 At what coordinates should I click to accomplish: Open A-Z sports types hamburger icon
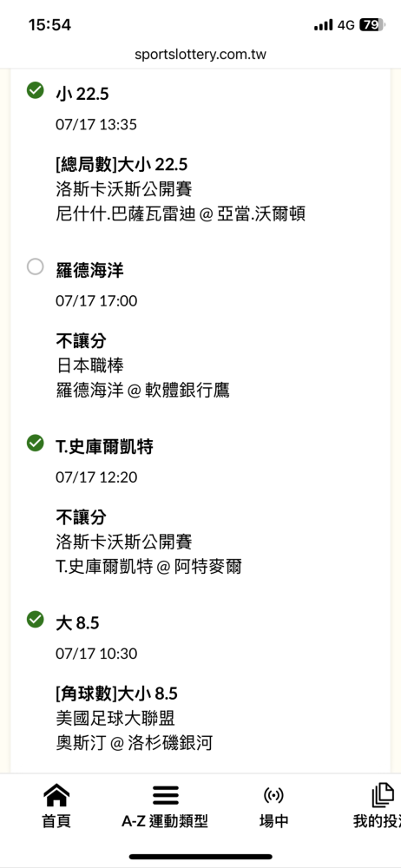(x=165, y=795)
